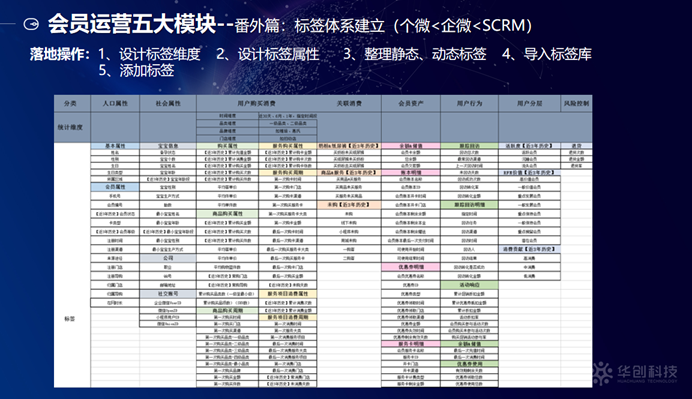Click the RFM价值【近3年历史】 cell
The width and height of the screenshot is (692, 399).
tap(530, 173)
